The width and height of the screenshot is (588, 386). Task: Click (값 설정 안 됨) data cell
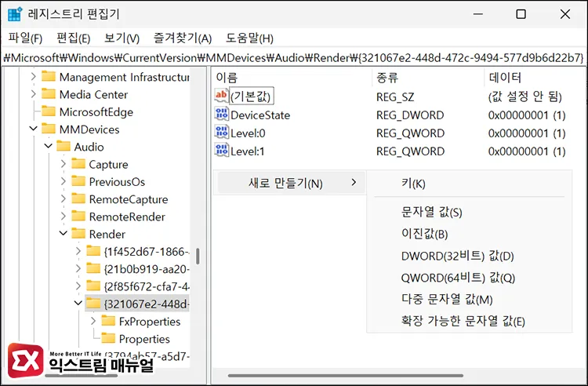[525, 96]
